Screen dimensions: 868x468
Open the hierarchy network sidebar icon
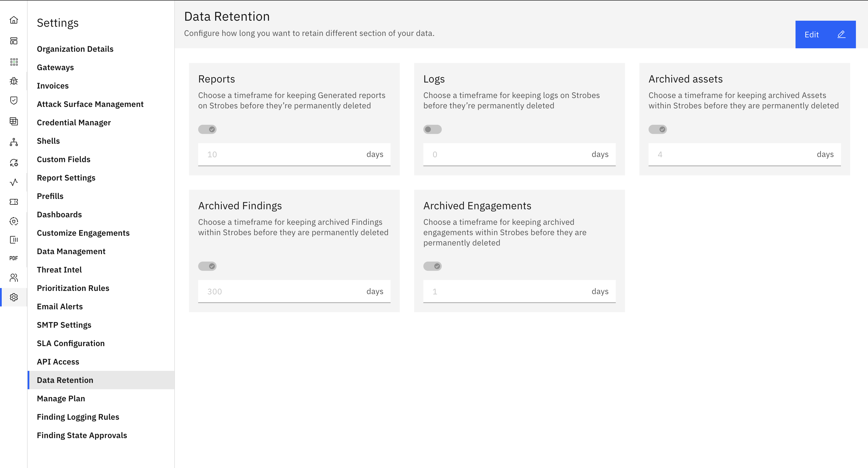14,142
